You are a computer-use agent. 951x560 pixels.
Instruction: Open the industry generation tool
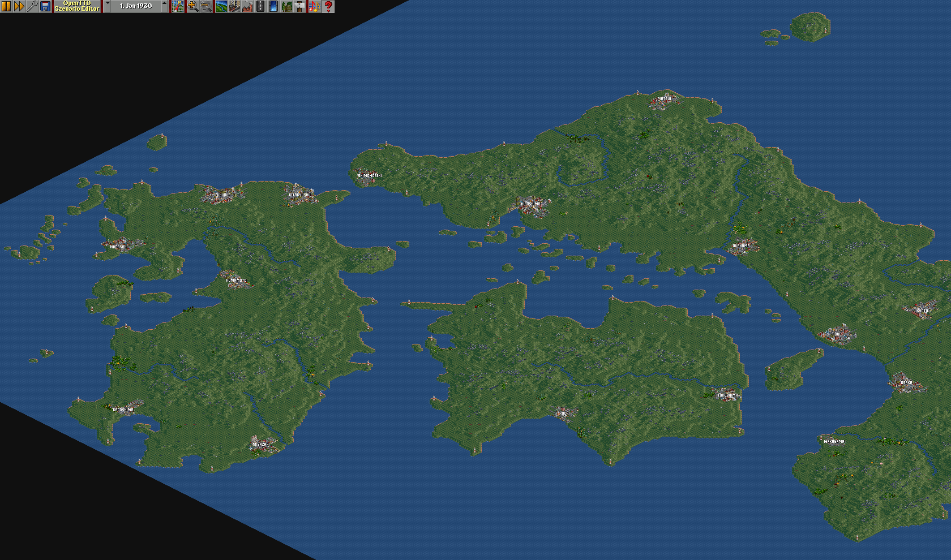247,6
